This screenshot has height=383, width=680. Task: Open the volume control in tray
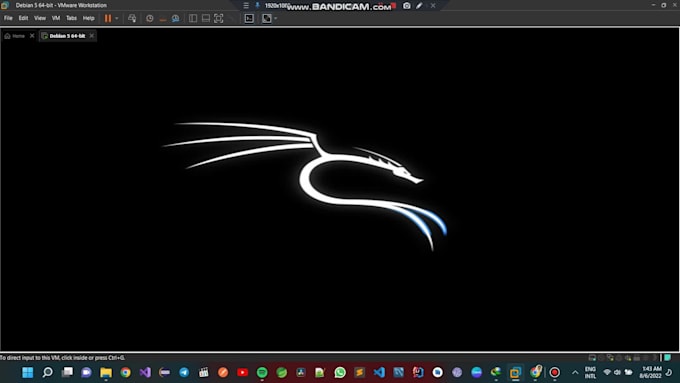(x=617, y=372)
